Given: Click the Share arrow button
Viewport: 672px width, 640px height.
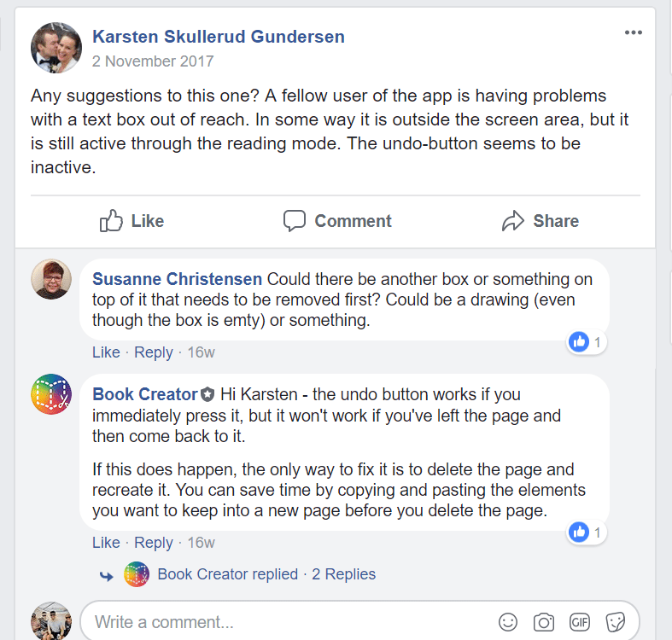Looking at the screenshot, I should [x=540, y=221].
